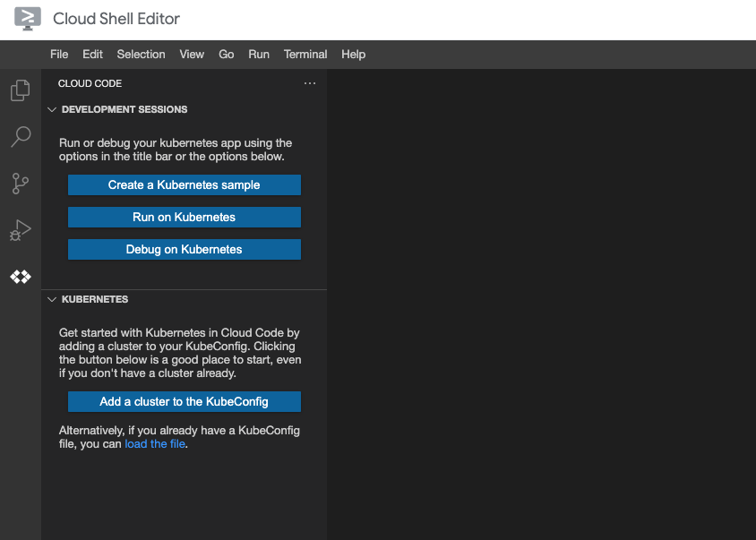The image size is (756, 540).
Task: Click Debug on Kubernetes
Action: [184, 249]
